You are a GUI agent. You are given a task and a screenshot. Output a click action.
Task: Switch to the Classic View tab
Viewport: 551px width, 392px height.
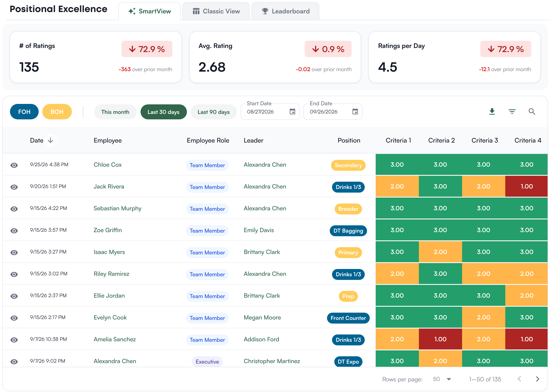coord(216,11)
